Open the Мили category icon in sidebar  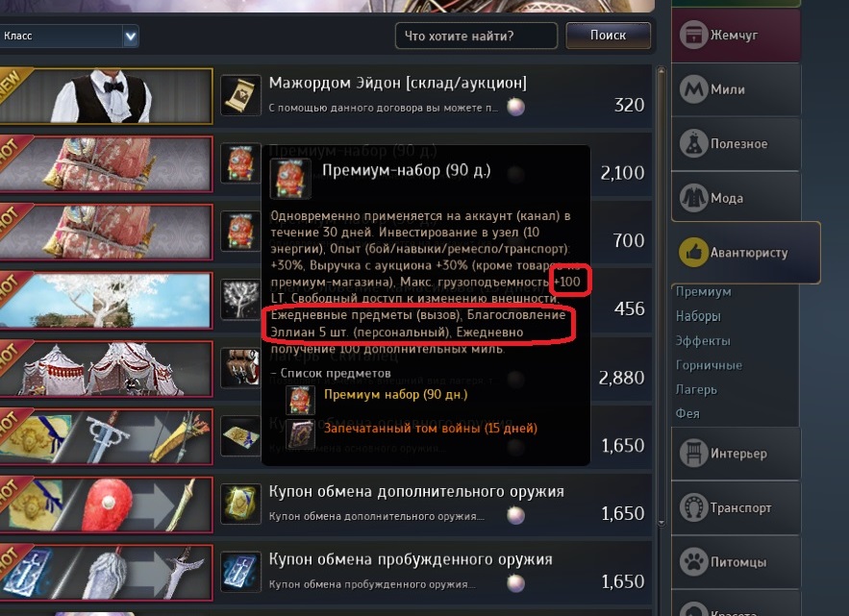693,88
